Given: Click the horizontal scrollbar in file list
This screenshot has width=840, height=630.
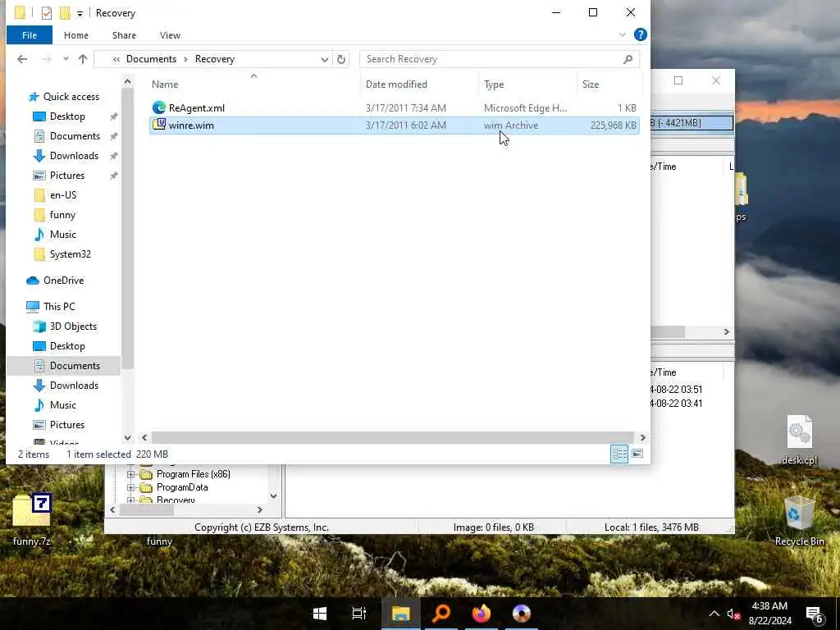Looking at the screenshot, I should (393, 438).
